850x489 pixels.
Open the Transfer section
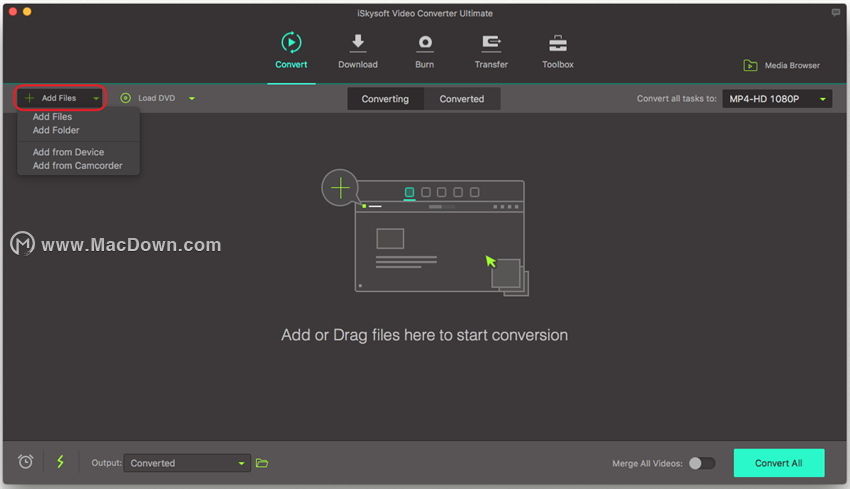pos(491,51)
